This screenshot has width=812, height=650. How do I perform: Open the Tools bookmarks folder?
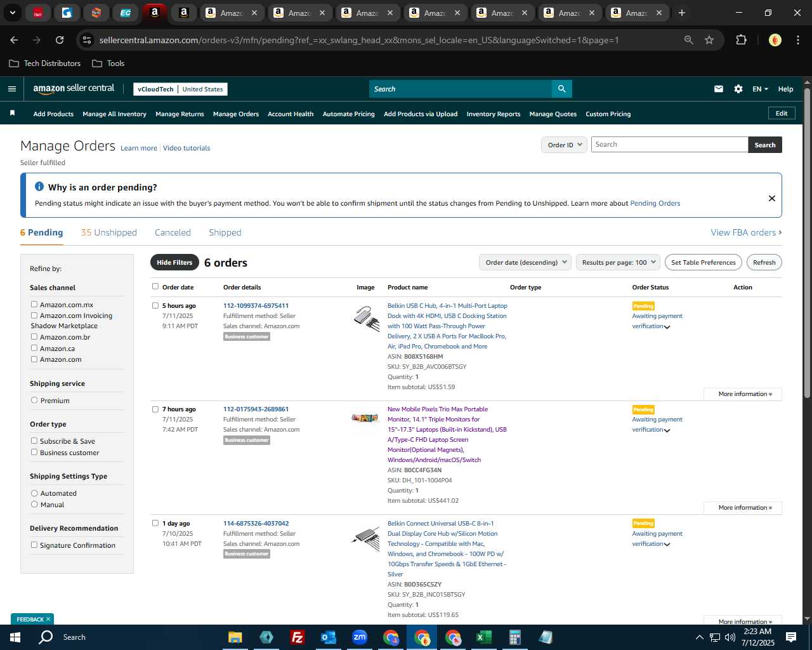tap(108, 63)
